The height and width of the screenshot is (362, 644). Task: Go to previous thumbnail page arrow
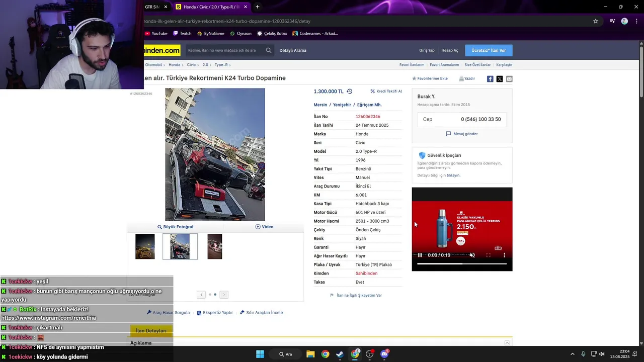(201, 295)
